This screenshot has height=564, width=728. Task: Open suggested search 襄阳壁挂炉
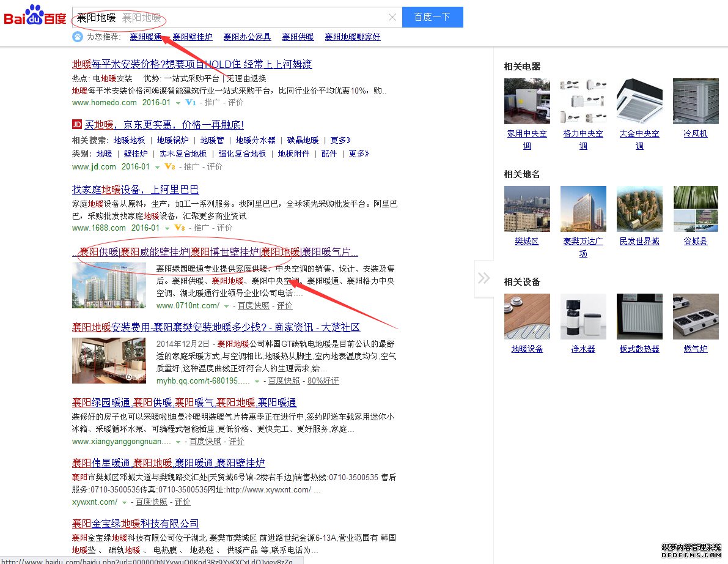coord(193,37)
